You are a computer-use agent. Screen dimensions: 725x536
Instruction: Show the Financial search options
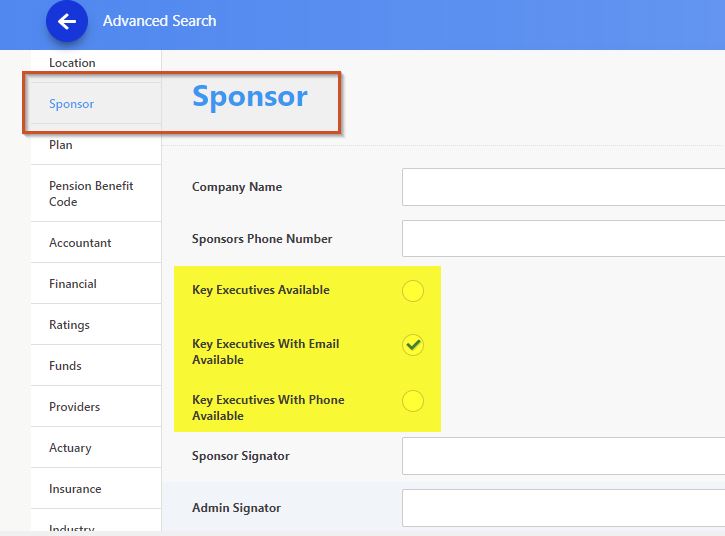tap(73, 284)
